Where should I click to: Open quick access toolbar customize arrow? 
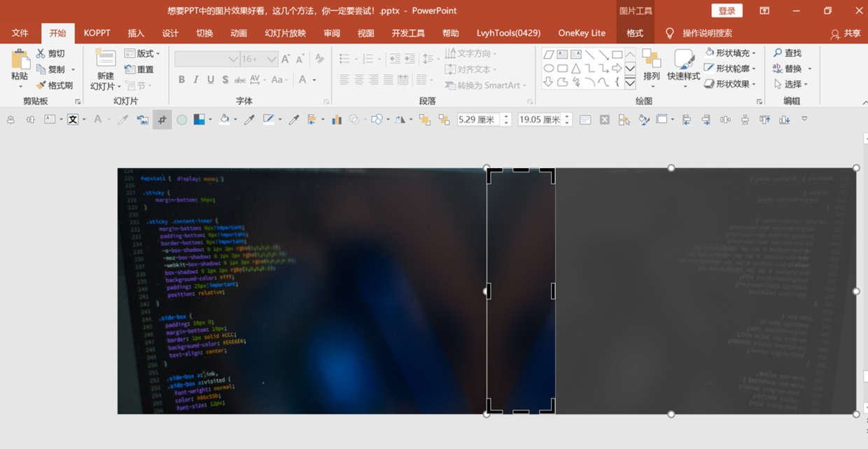[804, 119]
